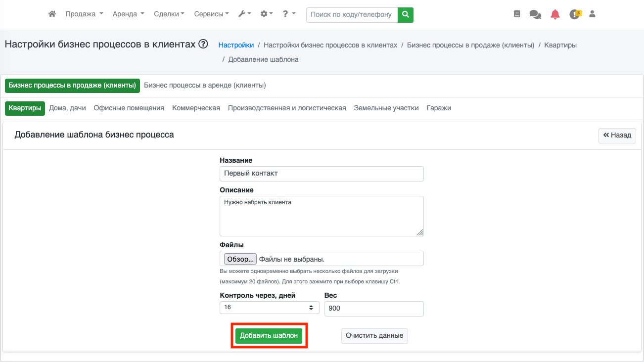Focus the Вес input field

[374, 309]
